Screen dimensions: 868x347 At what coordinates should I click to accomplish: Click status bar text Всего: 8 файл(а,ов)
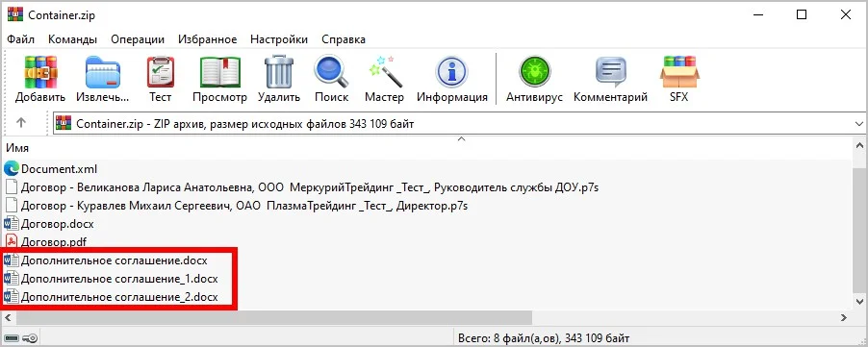click(x=544, y=337)
